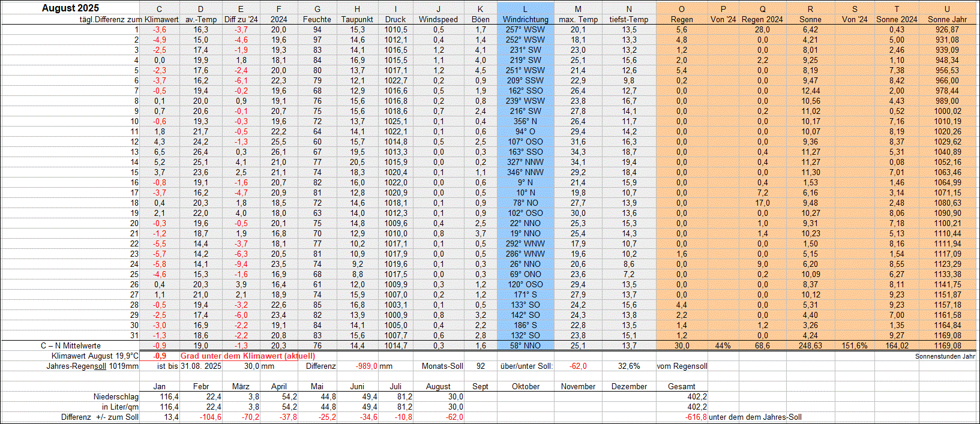Select Sonne 2024 total "164,02"
980x424 pixels.
[897, 345]
